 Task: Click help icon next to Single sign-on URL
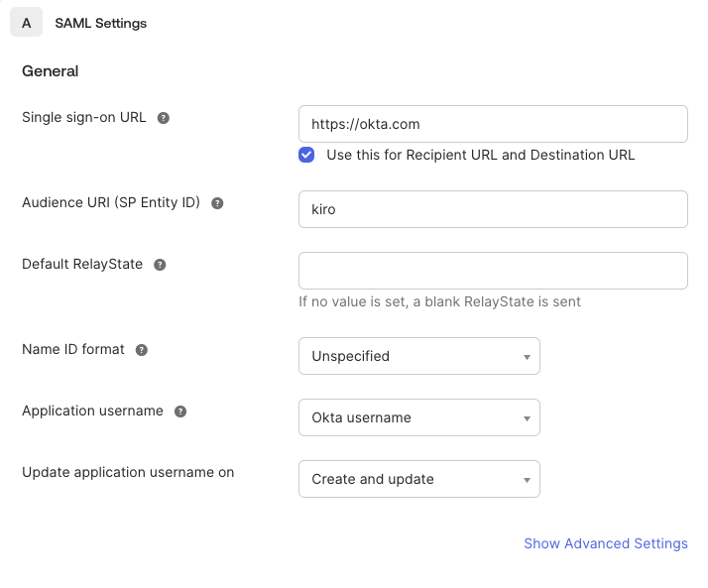tap(164, 118)
